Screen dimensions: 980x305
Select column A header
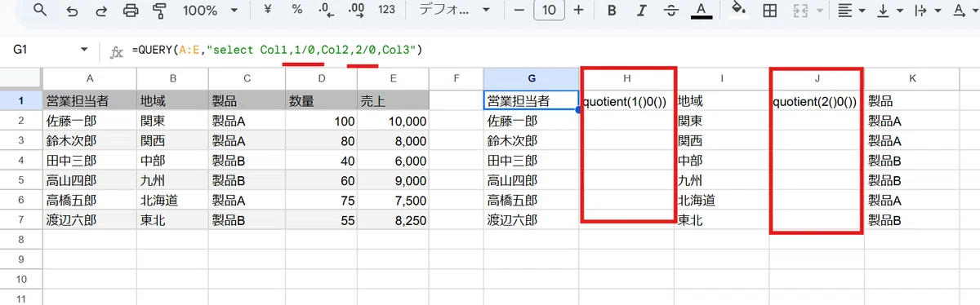coord(89,78)
